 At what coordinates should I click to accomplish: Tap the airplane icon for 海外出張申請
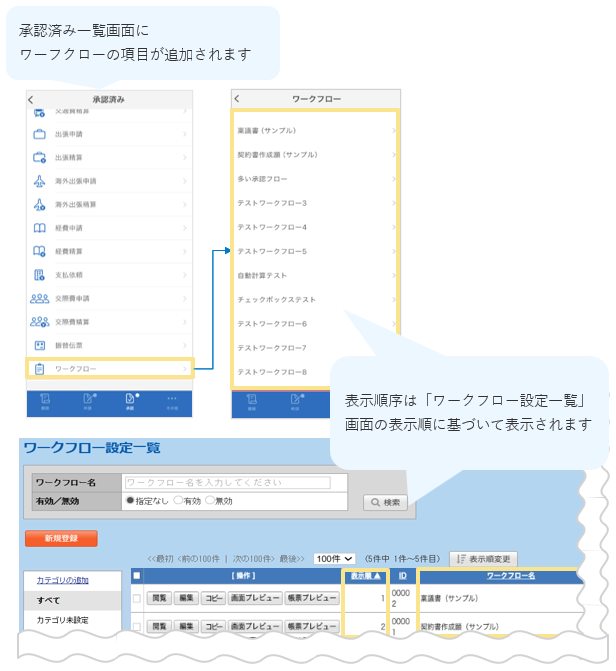coord(39,181)
